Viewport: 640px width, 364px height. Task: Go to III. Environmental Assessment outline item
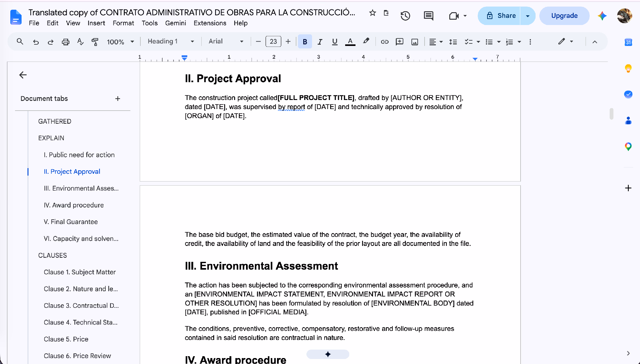(x=81, y=188)
